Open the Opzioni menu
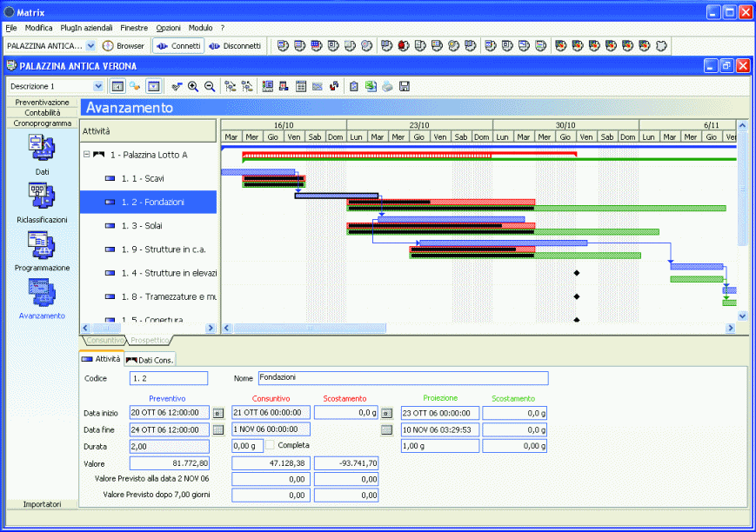Screen dimensions: 756x532 [x=168, y=28]
